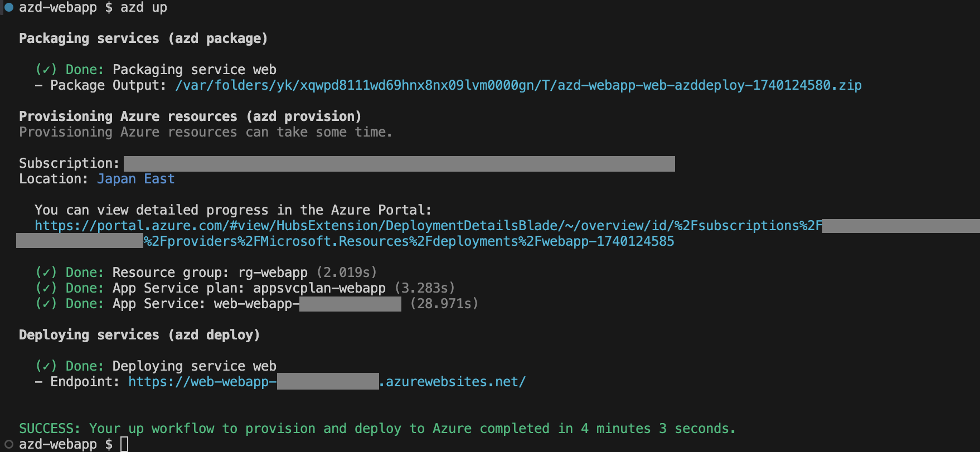Click the terminal cursor at the final prompt
This screenshot has height=452, width=980.
click(124, 444)
